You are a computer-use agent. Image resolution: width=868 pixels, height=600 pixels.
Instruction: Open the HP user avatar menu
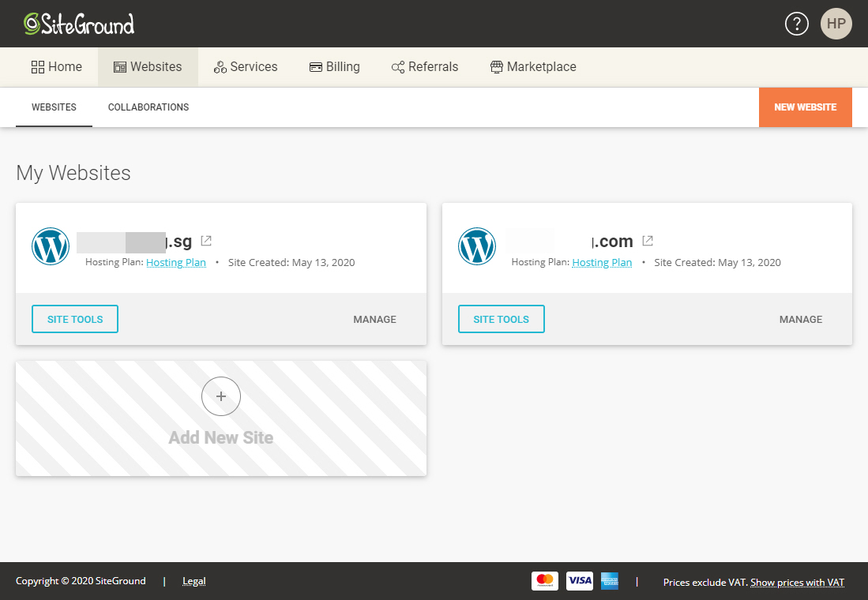(836, 24)
